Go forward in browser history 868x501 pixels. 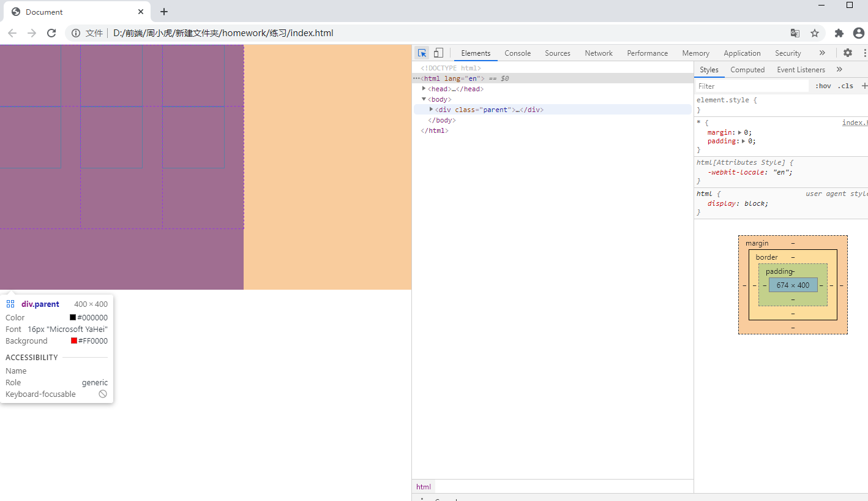tap(32, 33)
